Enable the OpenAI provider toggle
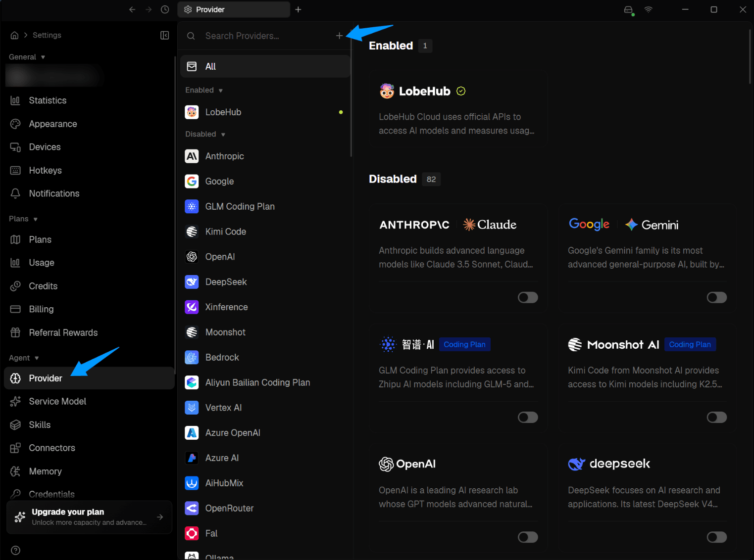Viewport: 754px width, 560px height. [528, 537]
